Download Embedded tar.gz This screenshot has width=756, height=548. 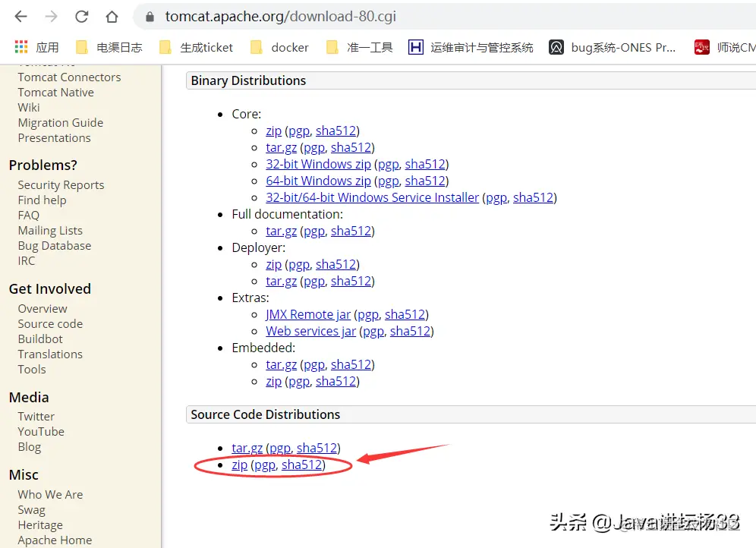pyautogui.click(x=281, y=364)
